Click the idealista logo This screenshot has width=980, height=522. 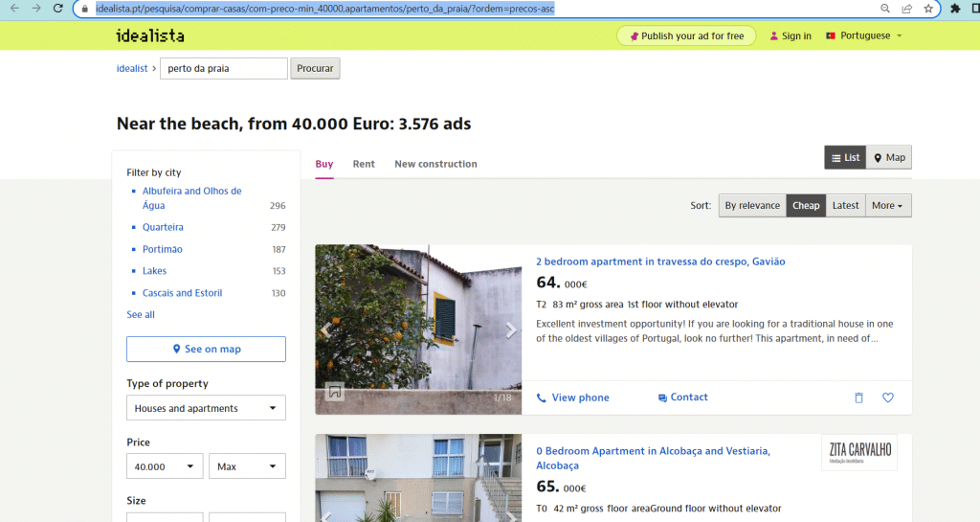pos(150,35)
